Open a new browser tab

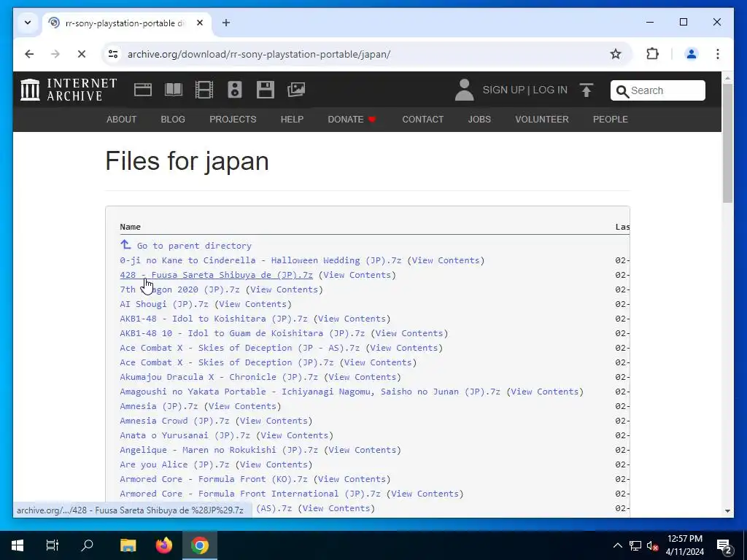point(226,23)
